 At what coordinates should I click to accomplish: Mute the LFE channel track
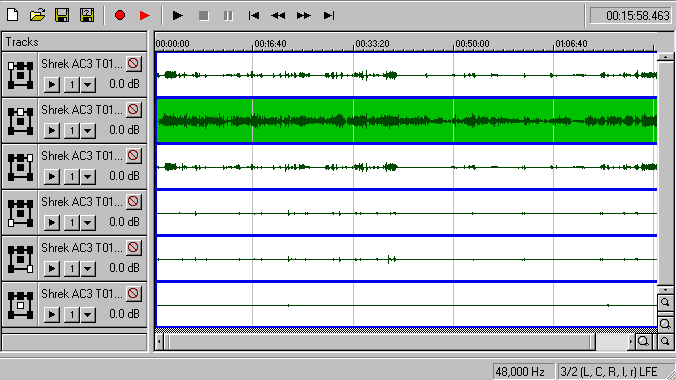tap(134, 294)
